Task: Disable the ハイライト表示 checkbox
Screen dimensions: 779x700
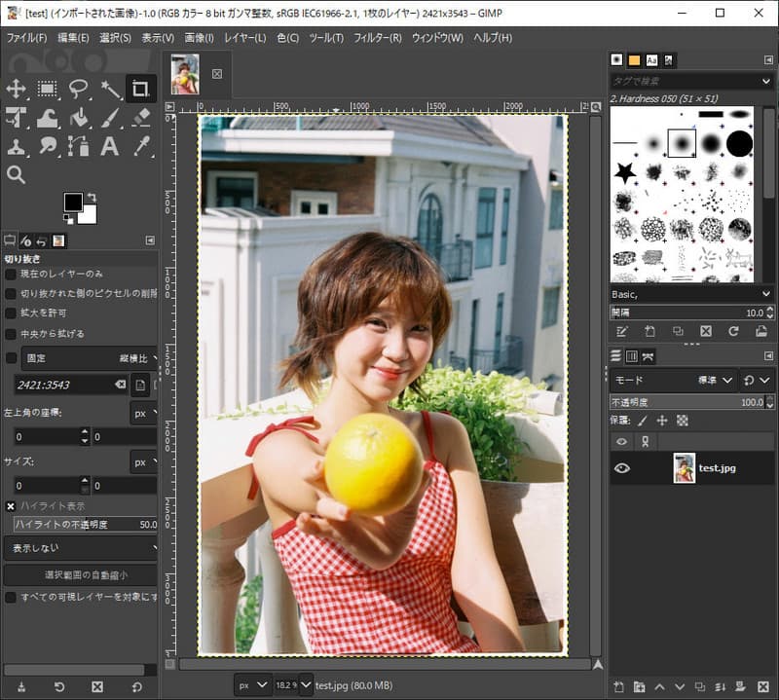Action: (11, 506)
